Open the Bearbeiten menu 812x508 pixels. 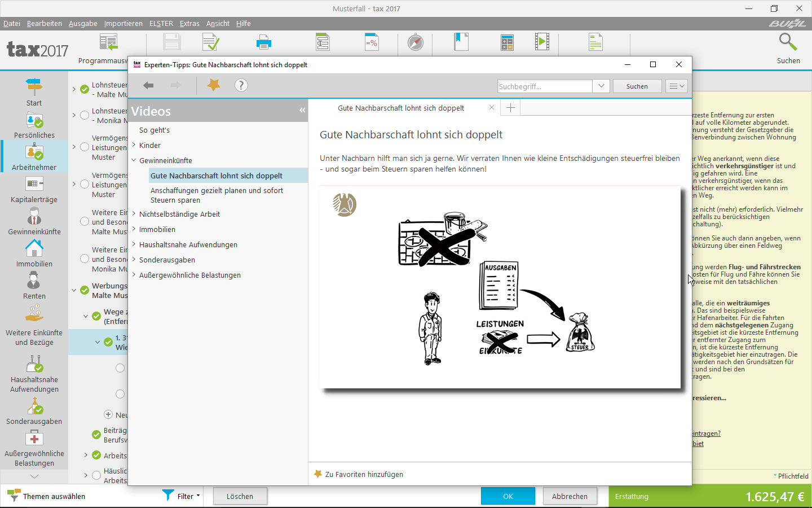coord(45,23)
